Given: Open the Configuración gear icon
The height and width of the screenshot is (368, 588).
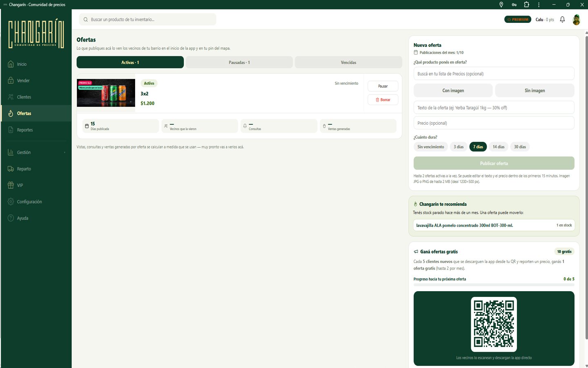Looking at the screenshot, I should point(11,202).
